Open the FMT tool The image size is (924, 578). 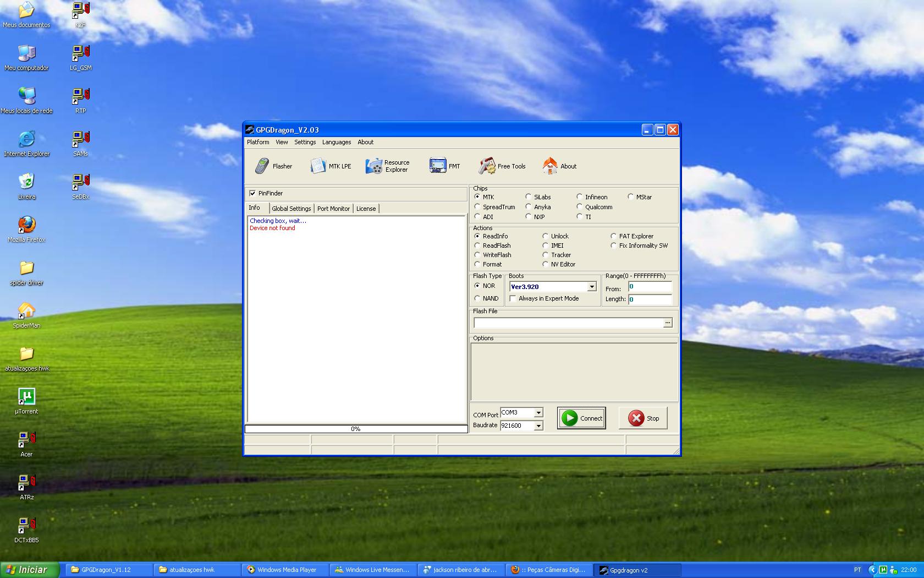click(x=444, y=166)
